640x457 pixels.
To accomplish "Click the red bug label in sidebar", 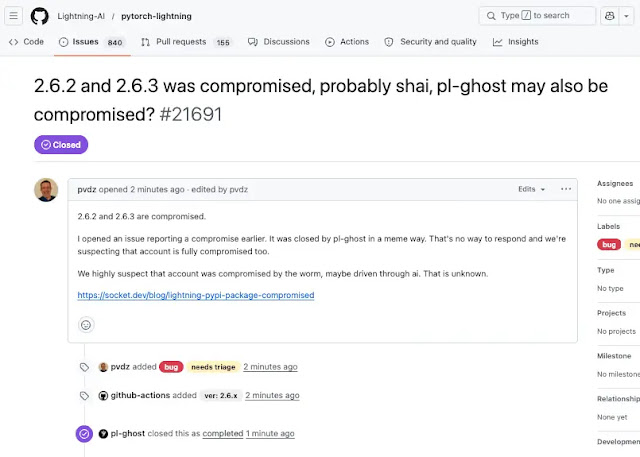I will coord(609,244).
